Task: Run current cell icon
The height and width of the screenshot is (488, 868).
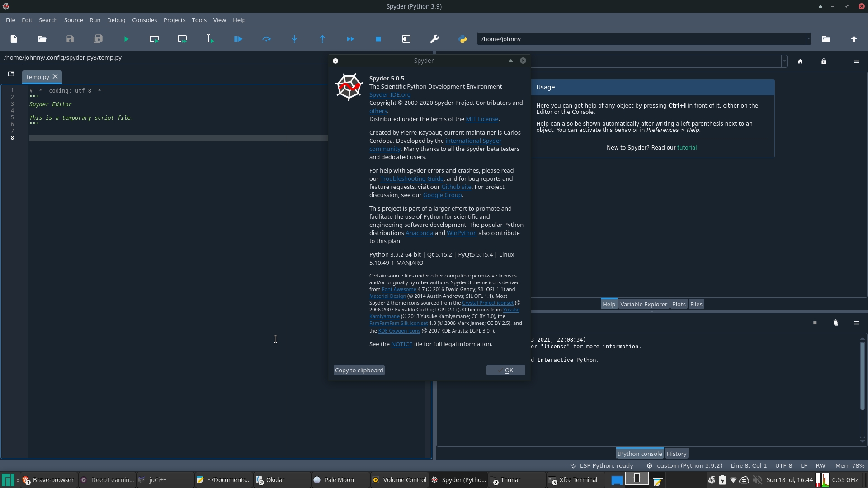Action: (x=154, y=39)
